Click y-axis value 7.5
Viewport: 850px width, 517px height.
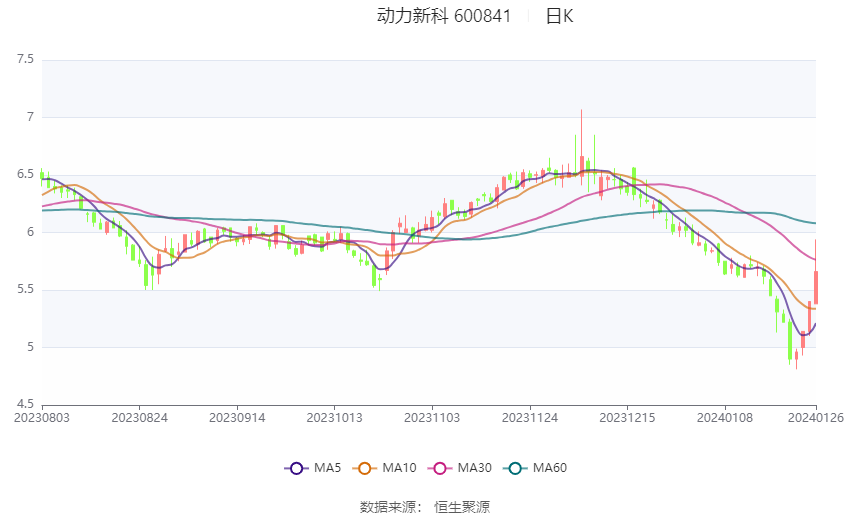point(25,59)
